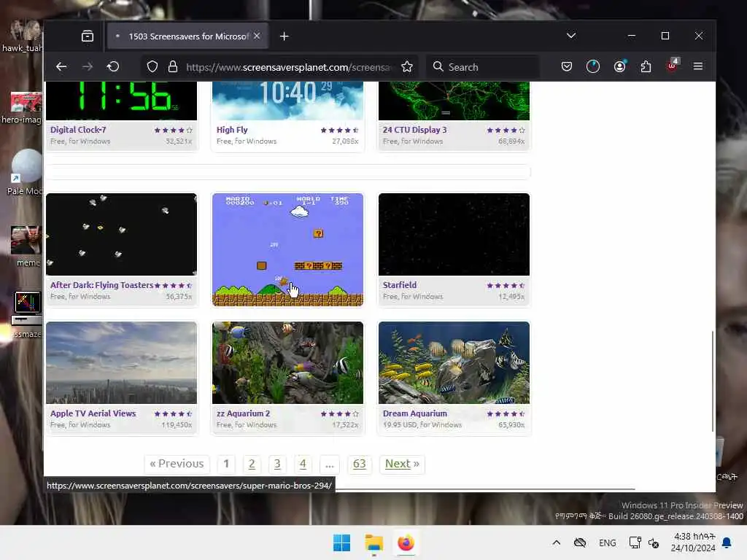Click the High Fly clouds thumbnail
Image resolution: width=747 pixels, height=560 pixels.
pyautogui.click(x=287, y=101)
